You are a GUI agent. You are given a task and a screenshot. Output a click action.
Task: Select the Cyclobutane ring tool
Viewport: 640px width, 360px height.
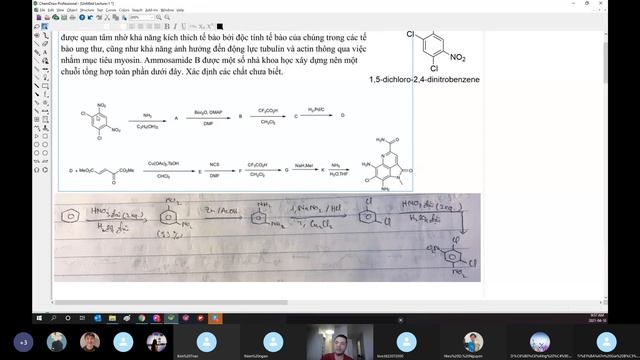tap(45, 136)
